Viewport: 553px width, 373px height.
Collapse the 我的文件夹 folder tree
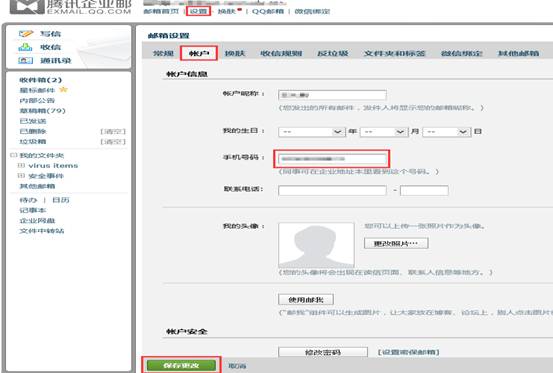pos(14,155)
